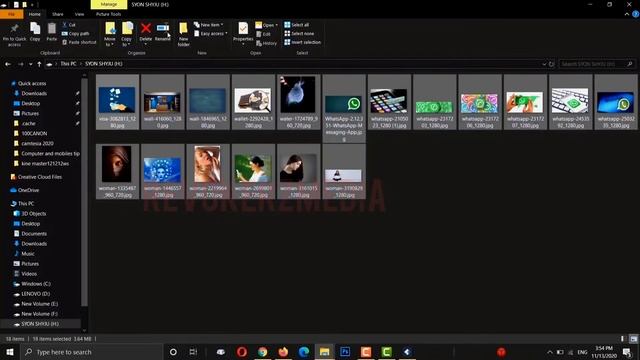Switch to the Home ribbon tab
640x360 pixels.
(35, 14)
